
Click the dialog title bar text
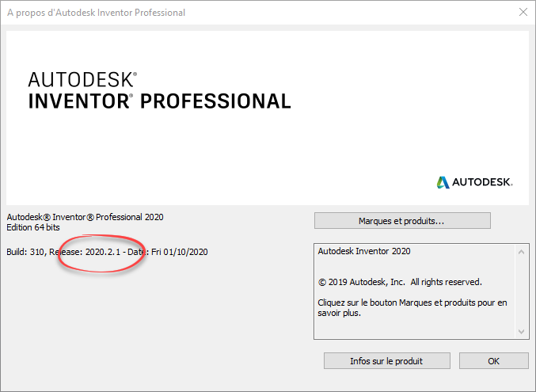pyautogui.click(x=96, y=13)
